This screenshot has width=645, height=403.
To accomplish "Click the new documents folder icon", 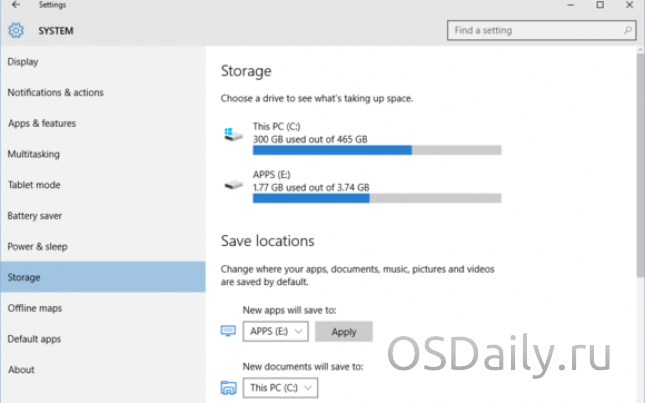I will (228, 387).
